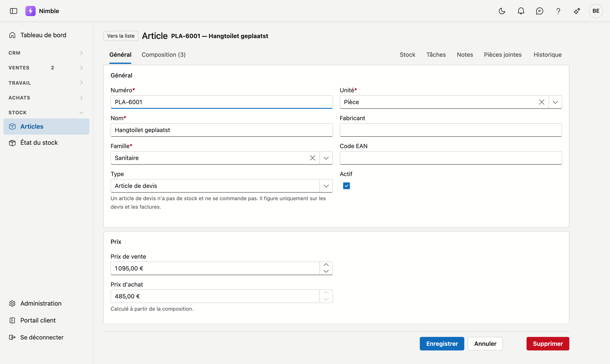Go to Tableau de bord

pos(46,35)
